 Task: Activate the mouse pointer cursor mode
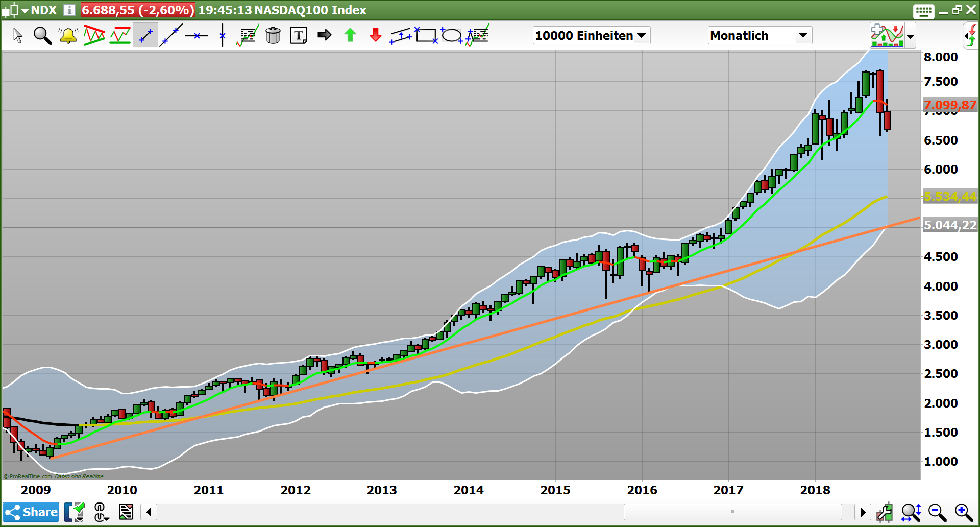[x=18, y=36]
